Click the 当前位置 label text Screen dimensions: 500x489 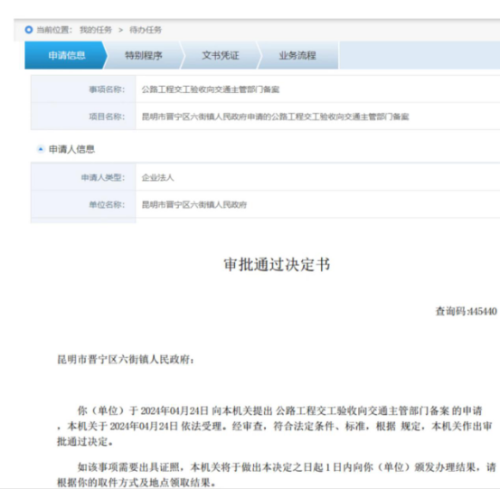tap(54, 30)
